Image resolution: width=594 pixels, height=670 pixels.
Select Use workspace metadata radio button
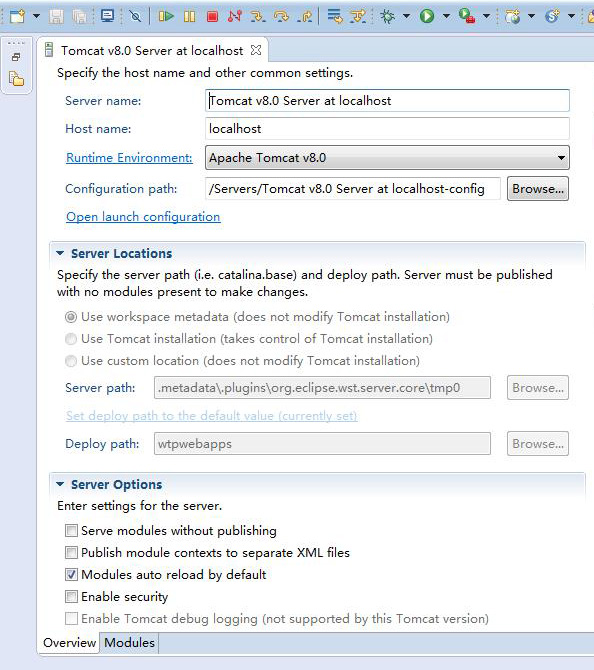(x=71, y=317)
